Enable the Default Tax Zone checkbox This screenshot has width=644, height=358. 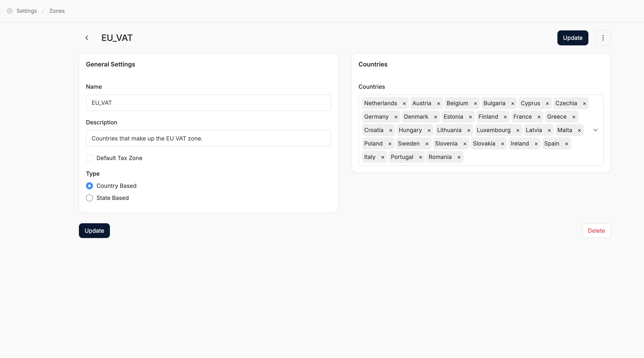pos(89,158)
